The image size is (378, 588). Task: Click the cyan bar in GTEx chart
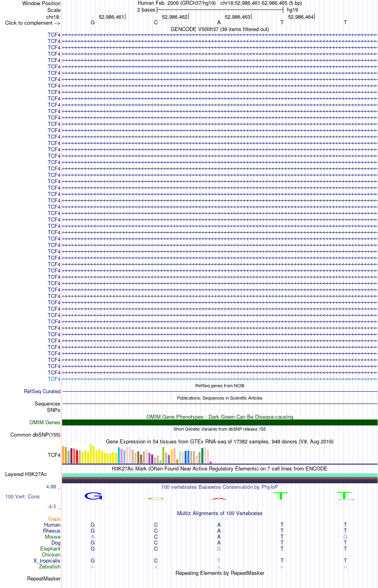click(119, 455)
